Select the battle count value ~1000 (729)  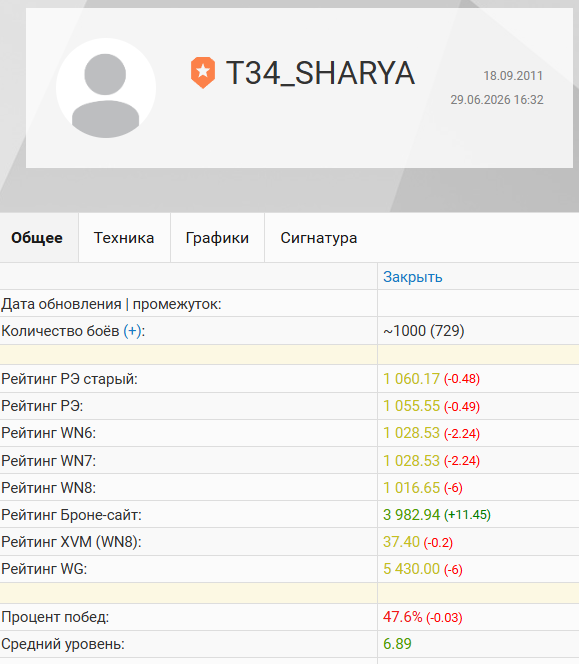click(424, 331)
